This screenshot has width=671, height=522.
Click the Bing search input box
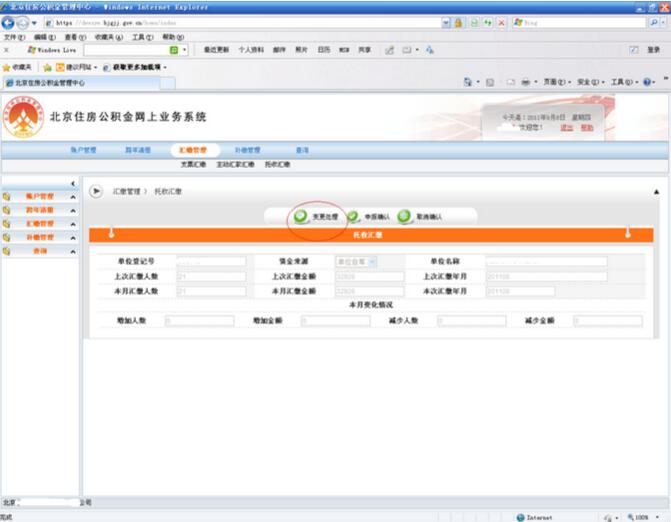pos(580,23)
